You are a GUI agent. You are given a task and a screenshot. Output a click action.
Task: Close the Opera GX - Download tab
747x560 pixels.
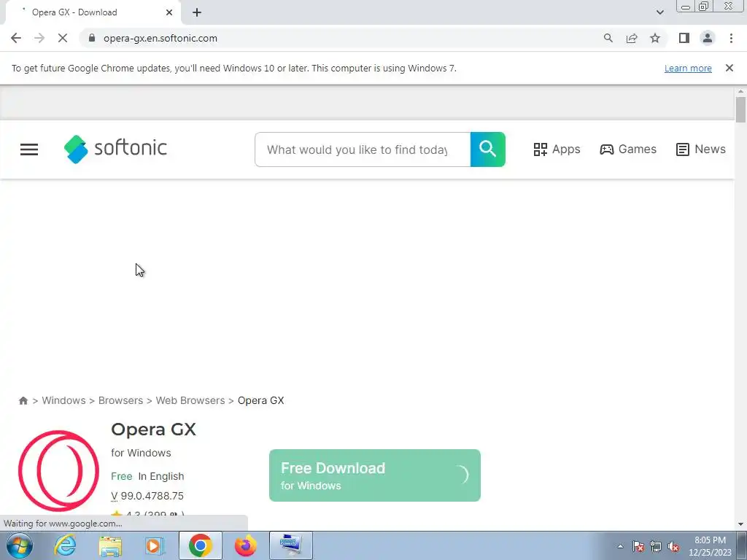pyautogui.click(x=169, y=12)
